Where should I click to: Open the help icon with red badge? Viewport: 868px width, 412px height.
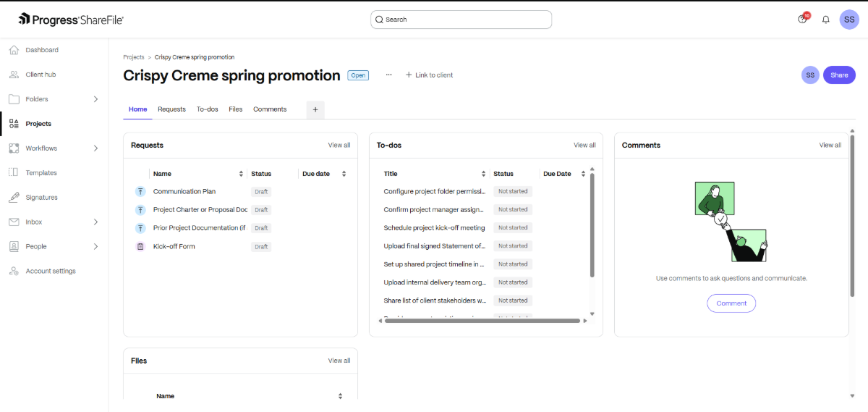pos(803,19)
